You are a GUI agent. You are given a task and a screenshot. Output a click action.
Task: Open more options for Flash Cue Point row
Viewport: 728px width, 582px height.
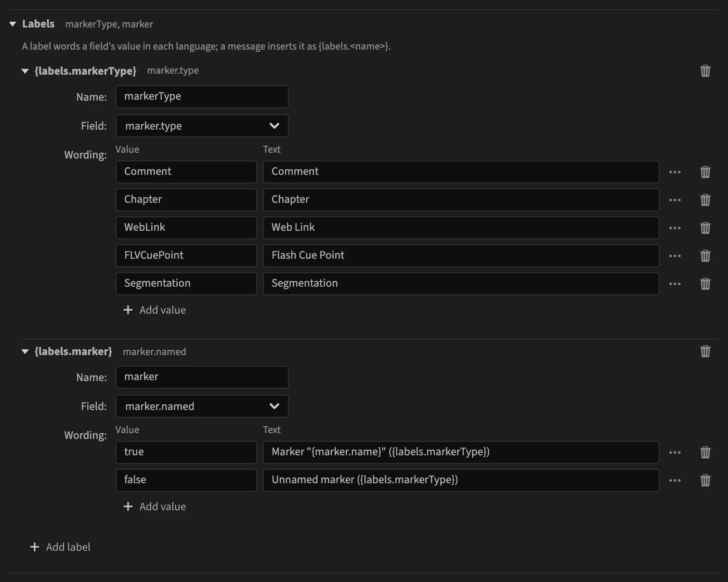pyautogui.click(x=675, y=256)
